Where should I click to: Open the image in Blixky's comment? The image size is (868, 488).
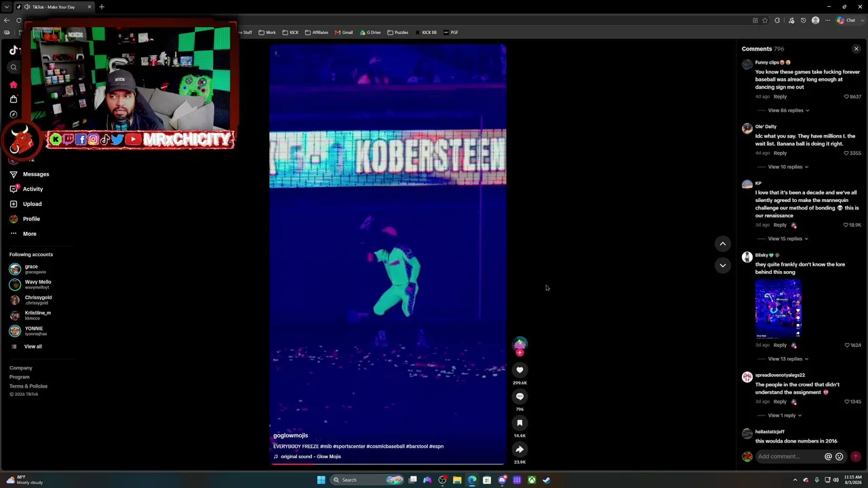coord(778,308)
